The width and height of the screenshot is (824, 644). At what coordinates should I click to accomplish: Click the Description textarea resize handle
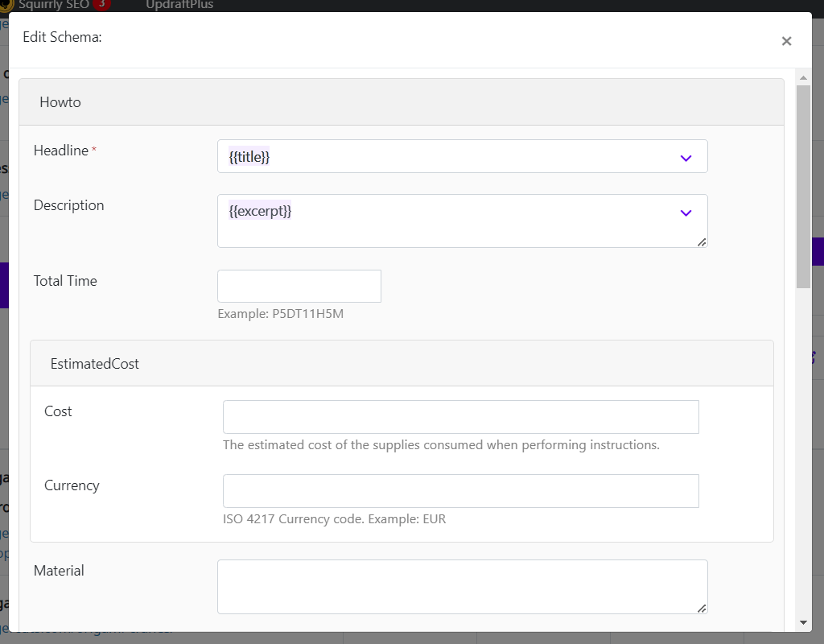click(702, 242)
